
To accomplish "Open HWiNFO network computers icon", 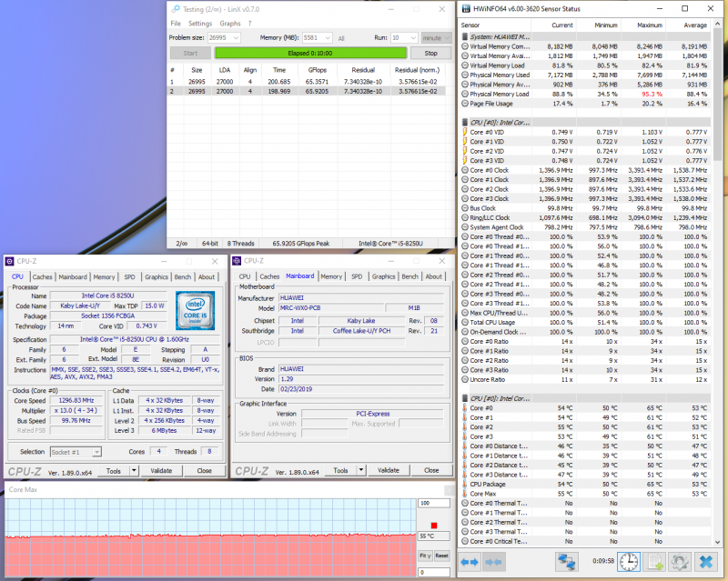I will pyautogui.click(x=566, y=562).
